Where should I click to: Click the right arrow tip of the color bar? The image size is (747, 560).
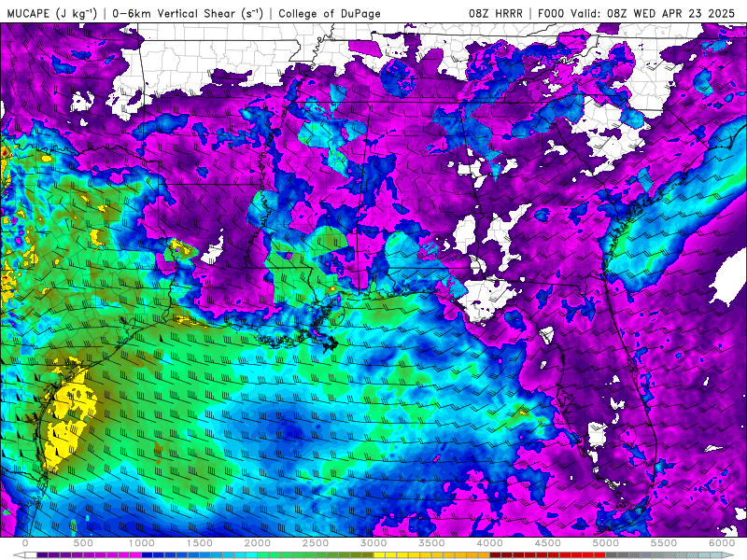pyautogui.click(x=730, y=555)
